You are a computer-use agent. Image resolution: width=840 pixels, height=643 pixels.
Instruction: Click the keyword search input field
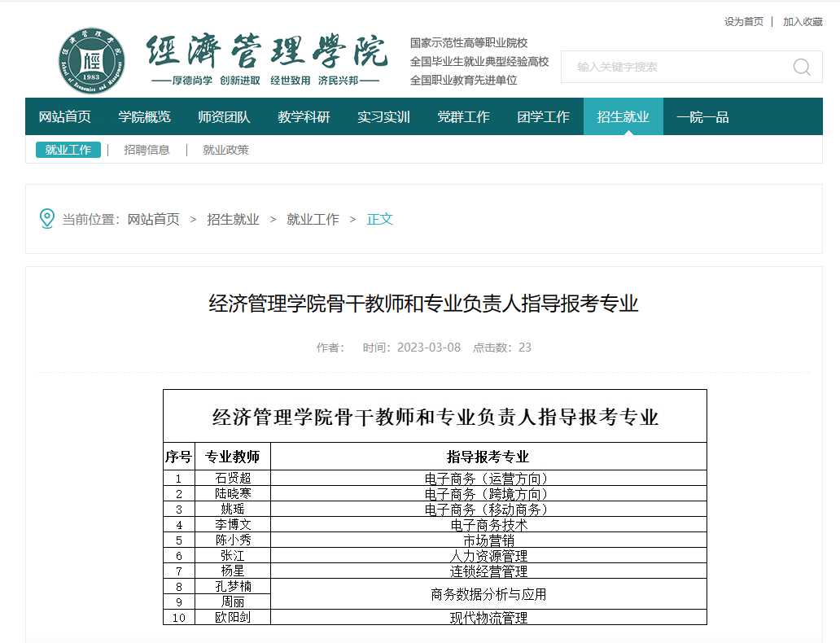[x=676, y=67]
